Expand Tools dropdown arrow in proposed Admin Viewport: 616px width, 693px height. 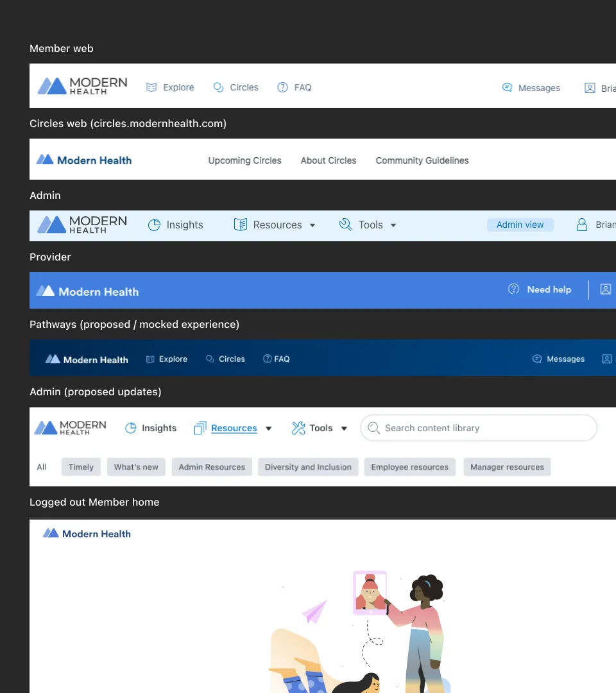(x=344, y=428)
